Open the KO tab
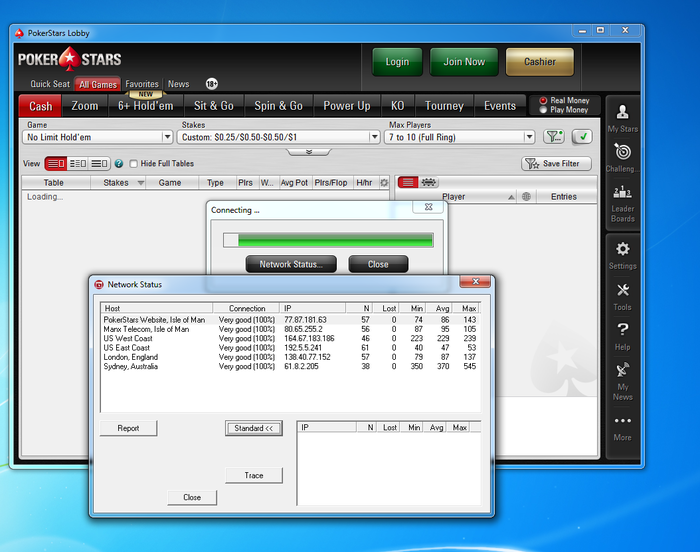This screenshot has width=700, height=552. (397, 106)
